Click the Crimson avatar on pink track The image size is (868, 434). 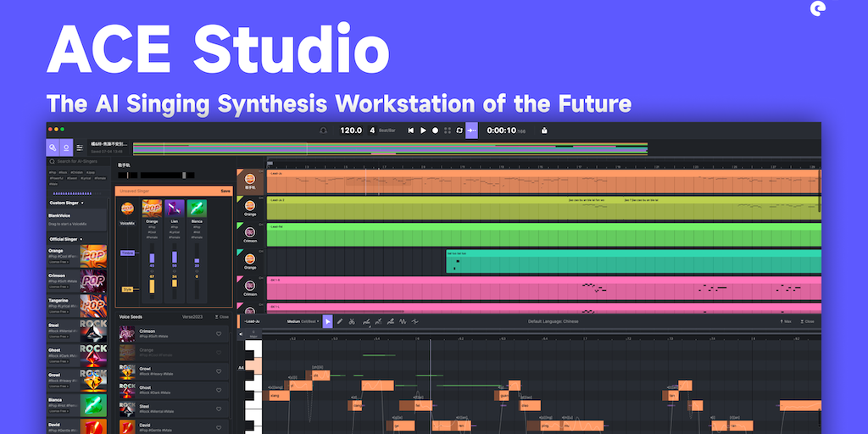pyautogui.click(x=250, y=285)
